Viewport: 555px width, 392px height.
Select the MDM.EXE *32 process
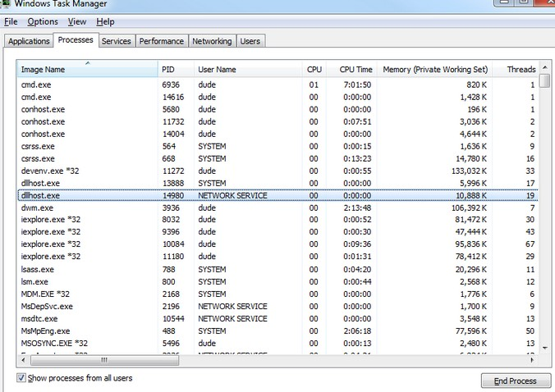pos(277,294)
